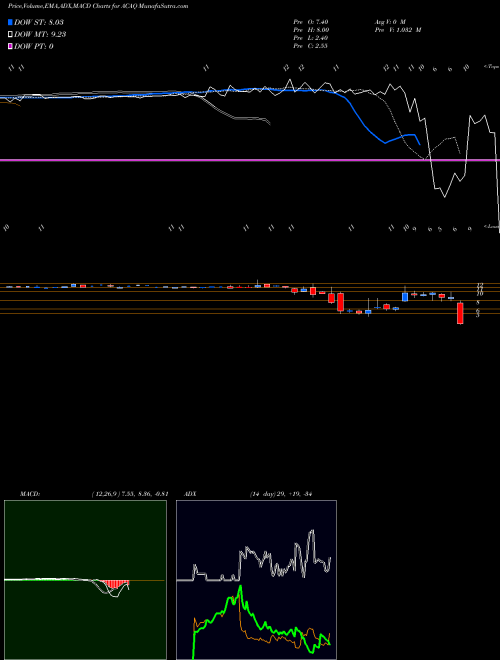The width and height of the screenshot is (500, 660).
Task: Select the 'DOW MT: 9.23' legend text
Action: (x=40, y=35)
